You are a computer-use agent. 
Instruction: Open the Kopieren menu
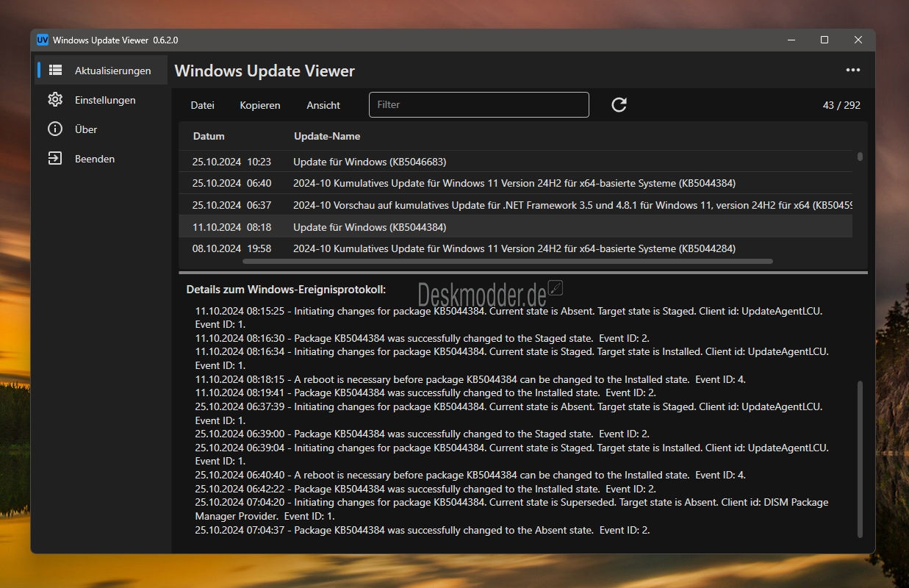pos(260,105)
